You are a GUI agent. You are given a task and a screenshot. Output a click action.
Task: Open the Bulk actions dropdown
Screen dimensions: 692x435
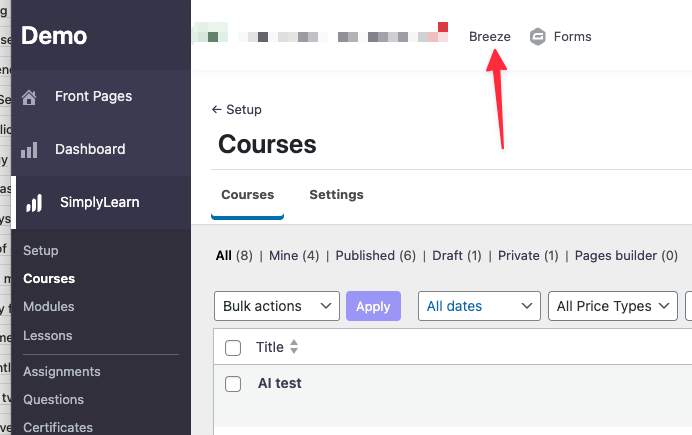click(x=277, y=306)
